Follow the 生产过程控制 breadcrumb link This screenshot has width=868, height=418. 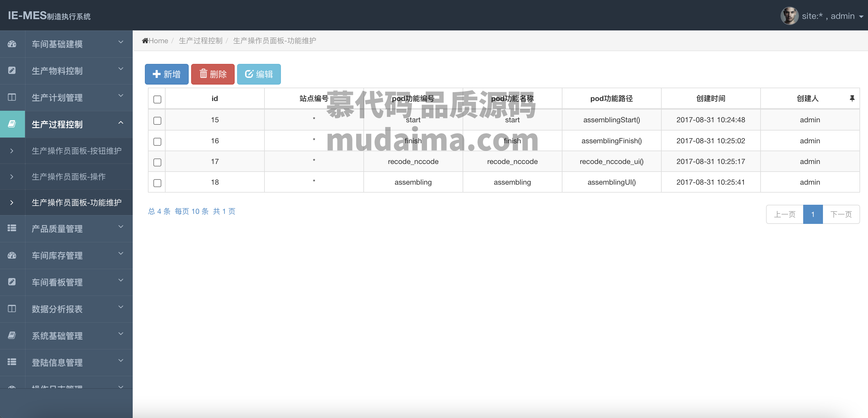(201, 41)
